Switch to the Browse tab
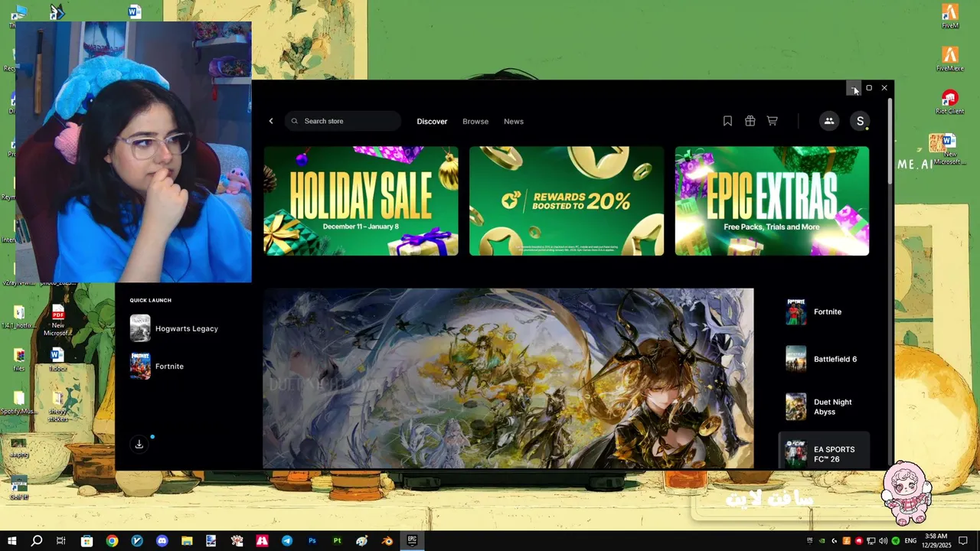This screenshot has height=551, width=980. tap(475, 122)
